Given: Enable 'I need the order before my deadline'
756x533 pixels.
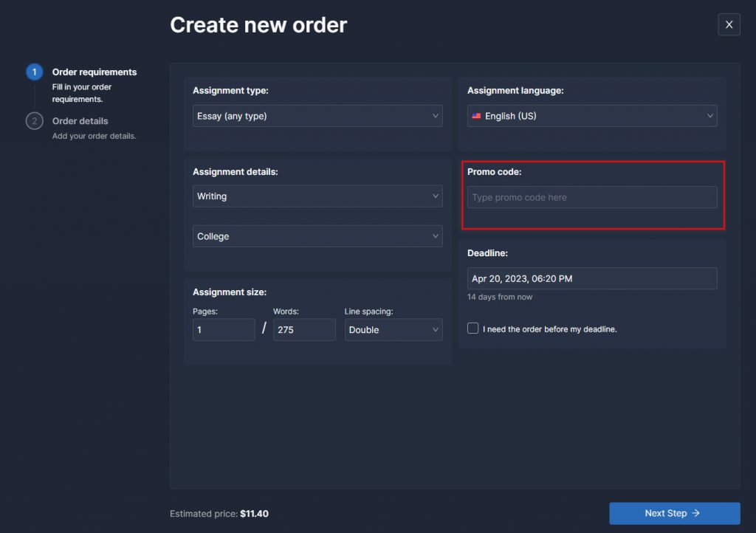Looking at the screenshot, I should click(473, 329).
